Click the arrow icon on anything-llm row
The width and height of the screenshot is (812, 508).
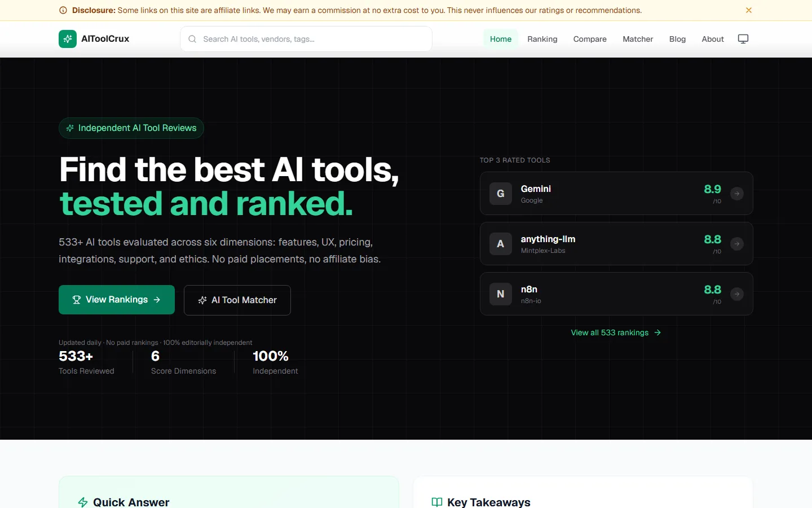tap(737, 244)
